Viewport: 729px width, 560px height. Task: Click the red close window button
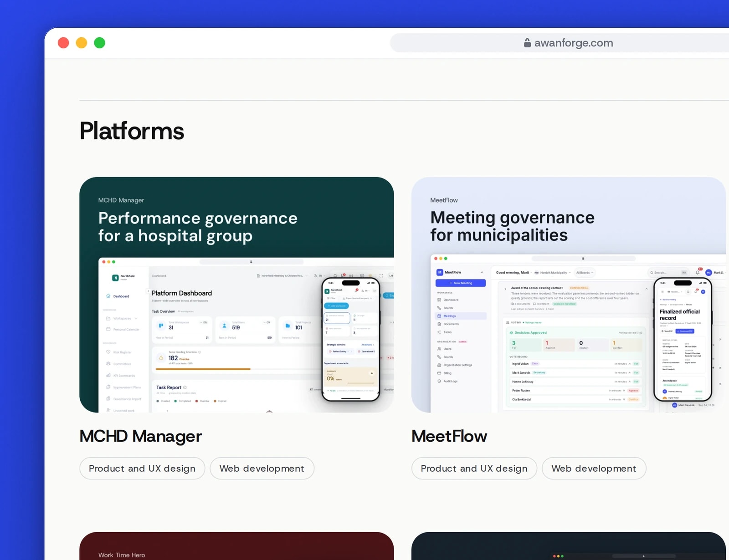tap(63, 43)
